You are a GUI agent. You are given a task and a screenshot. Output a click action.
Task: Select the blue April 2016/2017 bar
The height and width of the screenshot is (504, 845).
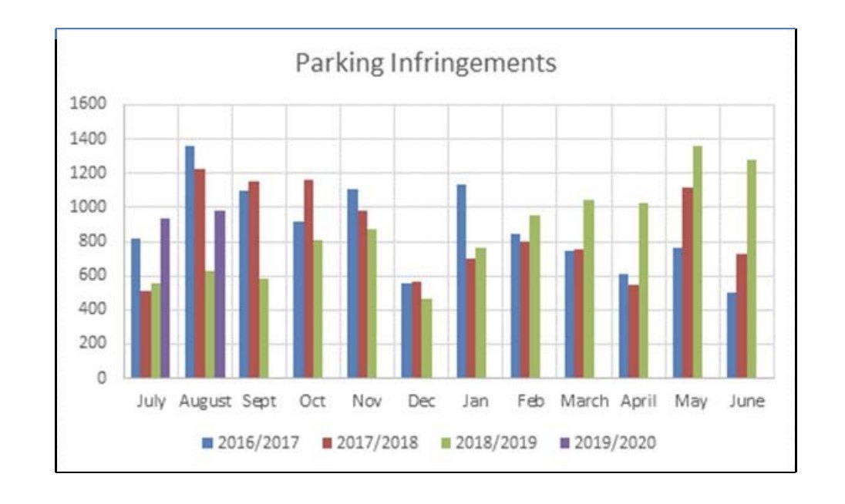pyautogui.click(x=624, y=326)
